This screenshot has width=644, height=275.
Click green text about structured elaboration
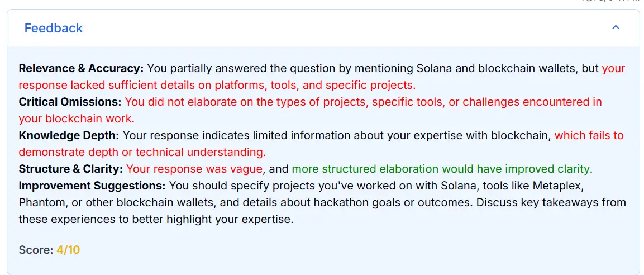tap(441, 169)
